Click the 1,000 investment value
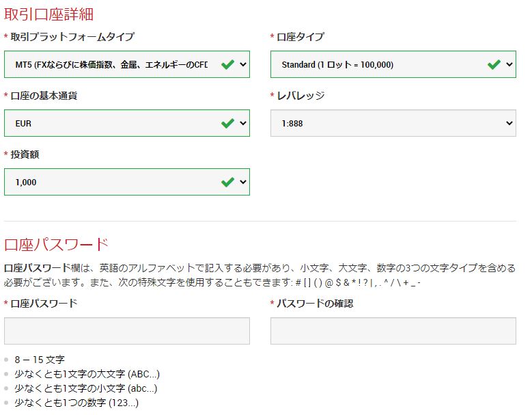This screenshot has height=415, width=532. tap(26, 183)
